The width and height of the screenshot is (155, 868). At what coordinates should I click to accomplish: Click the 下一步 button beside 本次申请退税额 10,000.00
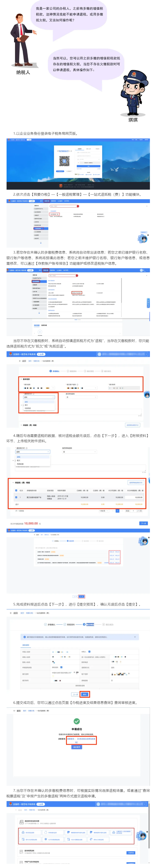tap(143, 523)
